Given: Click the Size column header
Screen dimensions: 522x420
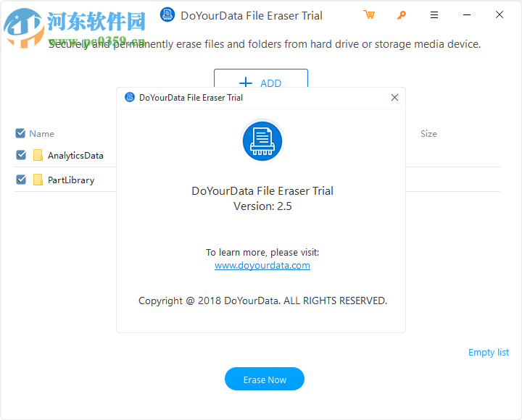Looking at the screenshot, I should (428, 134).
